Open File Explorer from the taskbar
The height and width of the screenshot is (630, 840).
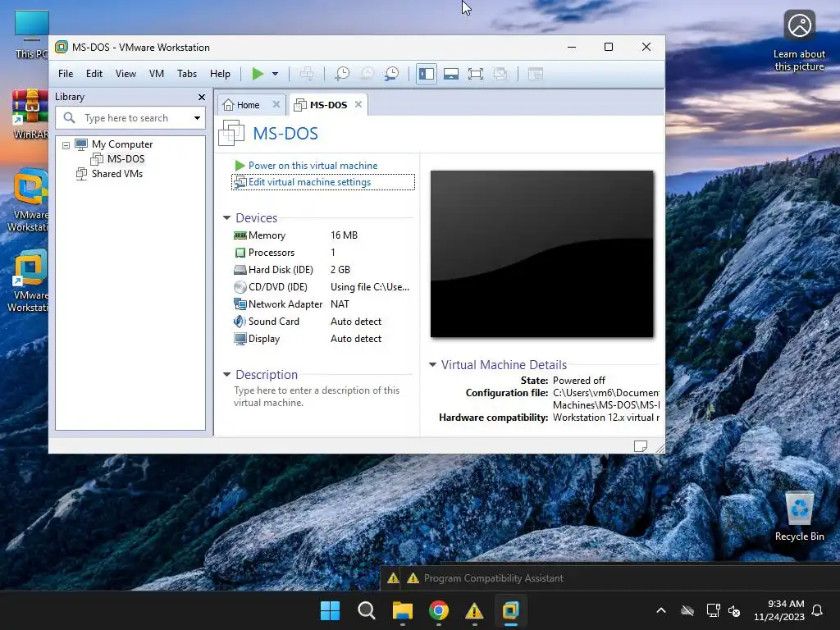point(402,610)
